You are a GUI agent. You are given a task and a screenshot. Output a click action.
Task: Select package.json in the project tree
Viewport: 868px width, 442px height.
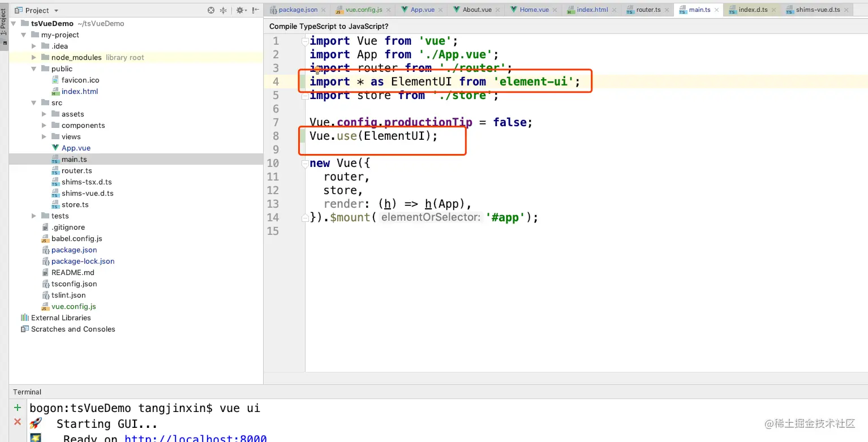click(74, 250)
